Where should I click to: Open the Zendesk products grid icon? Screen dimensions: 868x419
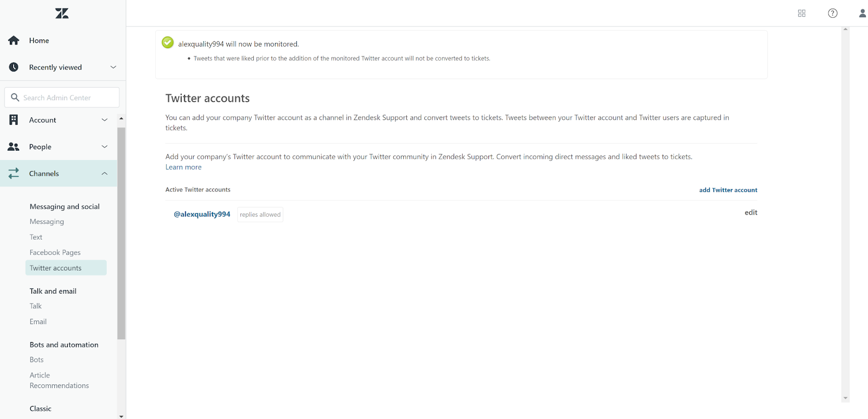click(801, 14)
